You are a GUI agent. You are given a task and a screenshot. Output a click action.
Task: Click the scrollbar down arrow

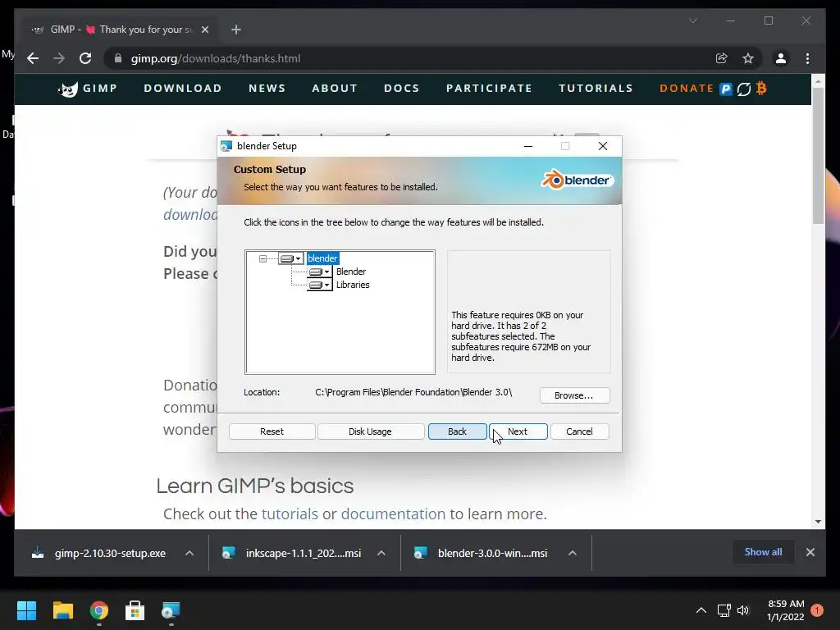pyautogui.click(x=818, y=521)
